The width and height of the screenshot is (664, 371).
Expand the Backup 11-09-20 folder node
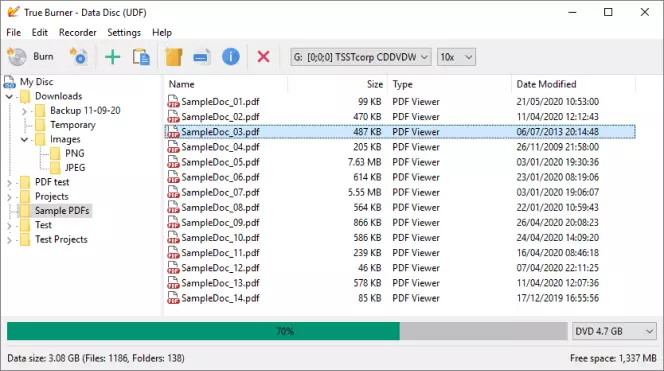pos(24,111)
